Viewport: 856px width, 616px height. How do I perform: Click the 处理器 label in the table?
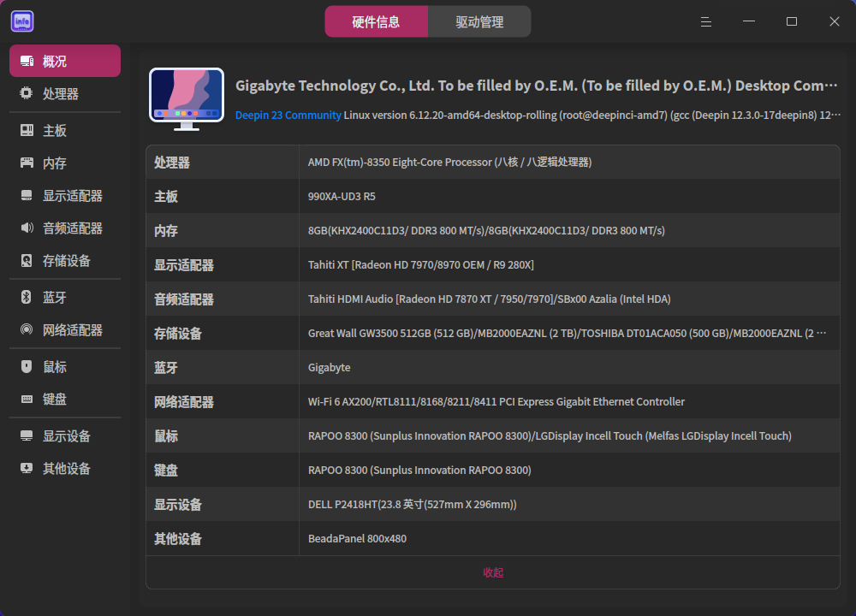tap(172, 162)
